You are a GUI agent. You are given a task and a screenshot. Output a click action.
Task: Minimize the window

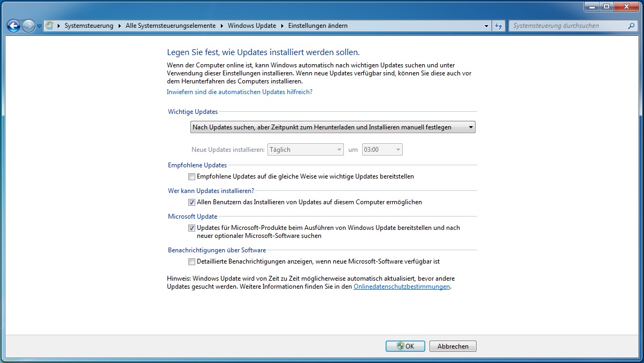[592, 6]
